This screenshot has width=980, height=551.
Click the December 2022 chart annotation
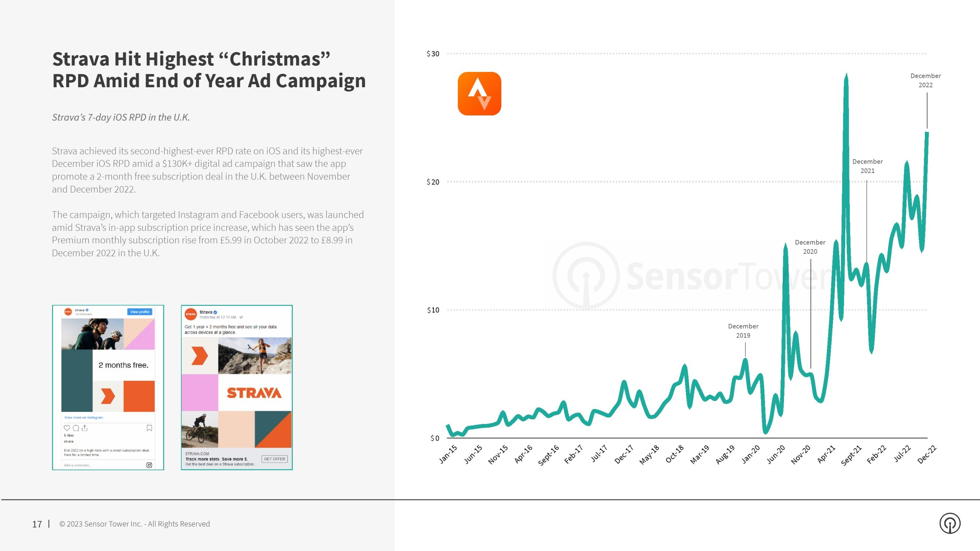(x=925, y=80)
